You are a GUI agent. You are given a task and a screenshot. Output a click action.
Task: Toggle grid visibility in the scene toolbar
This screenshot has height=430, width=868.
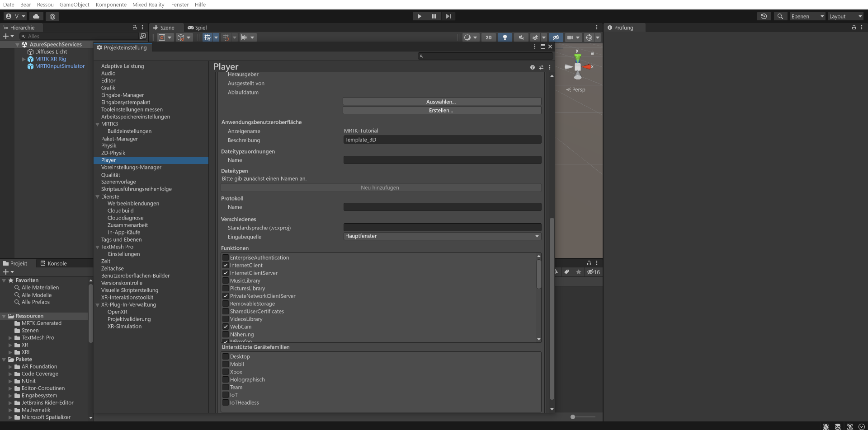click(208, 37)
